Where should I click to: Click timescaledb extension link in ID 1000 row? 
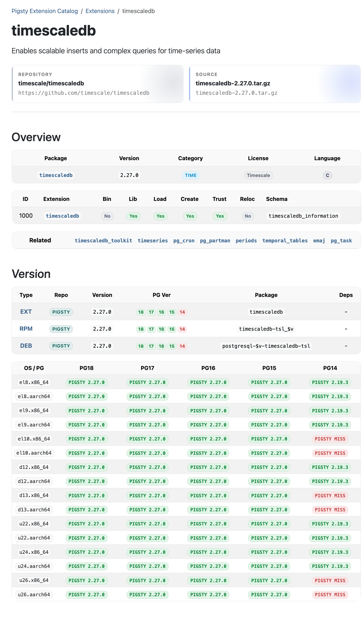pyautogui.click(x=62, y=216)
